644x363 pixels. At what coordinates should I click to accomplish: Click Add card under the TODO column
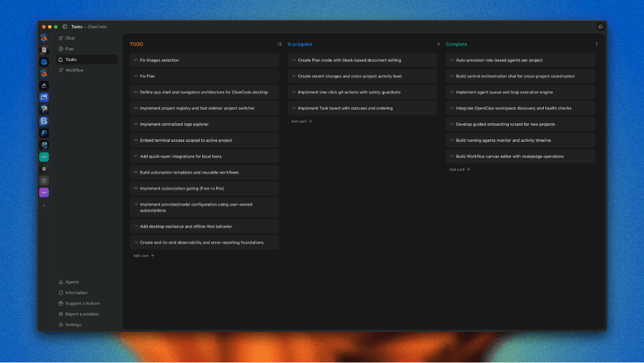pos(144,256)
